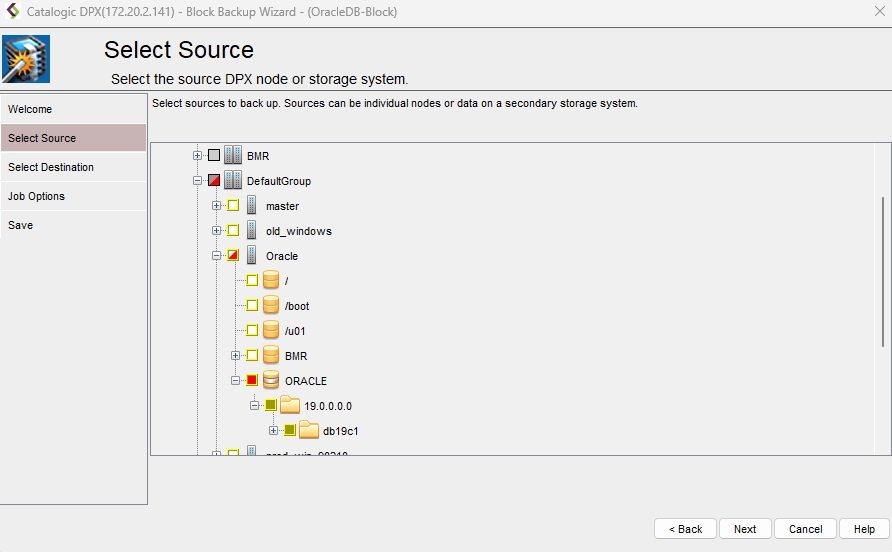
Task: Click the db19c1 folder icon
Action: 309,431
